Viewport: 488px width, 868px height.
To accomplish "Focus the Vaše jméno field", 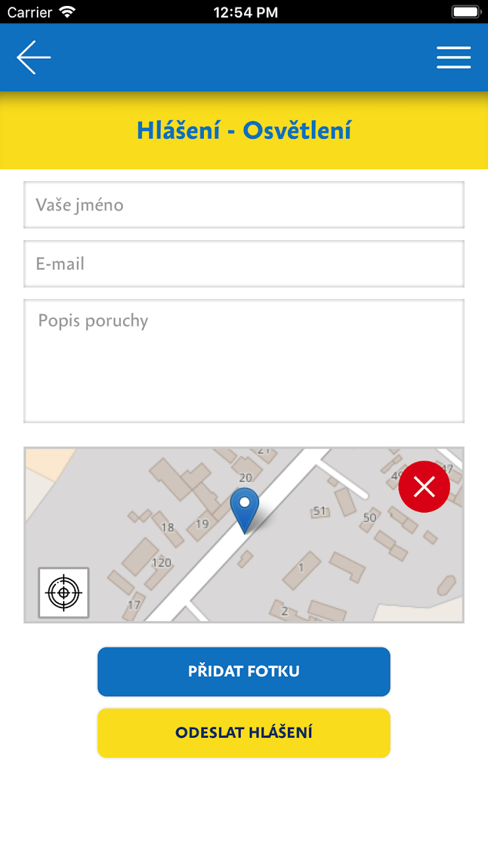I will point(244,205).
